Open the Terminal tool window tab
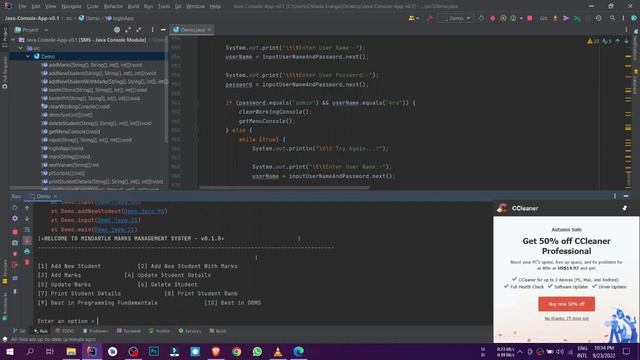640x360 pixels. tap(129, 331)
